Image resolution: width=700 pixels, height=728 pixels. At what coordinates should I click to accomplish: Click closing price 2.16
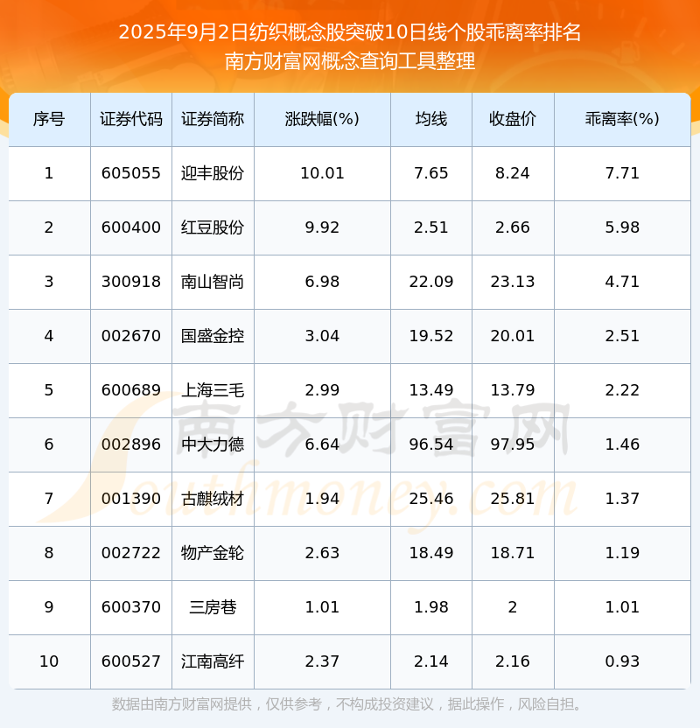[513, 661]
